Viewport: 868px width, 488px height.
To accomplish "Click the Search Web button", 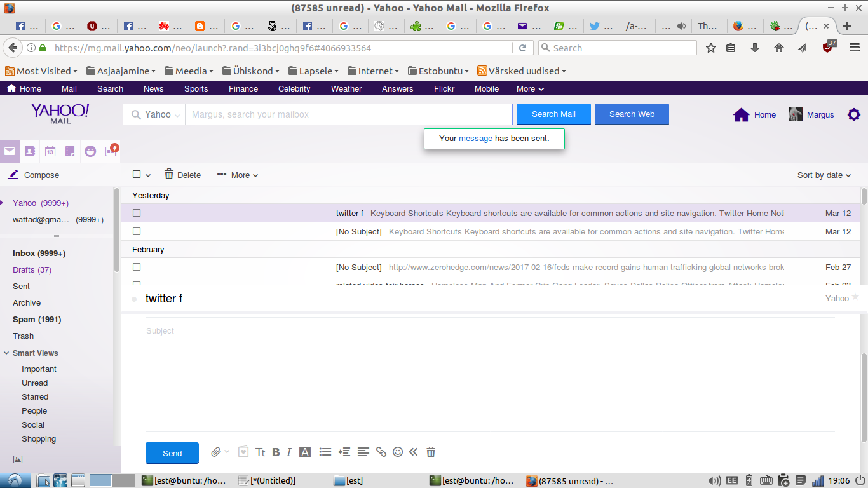I will 632,114.
